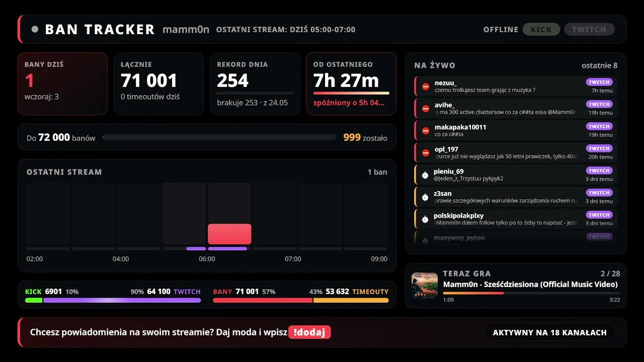Click the TWITCH badge on polskipolakplxy row
This screenshot has height=362, width=644.
point(599,215)
